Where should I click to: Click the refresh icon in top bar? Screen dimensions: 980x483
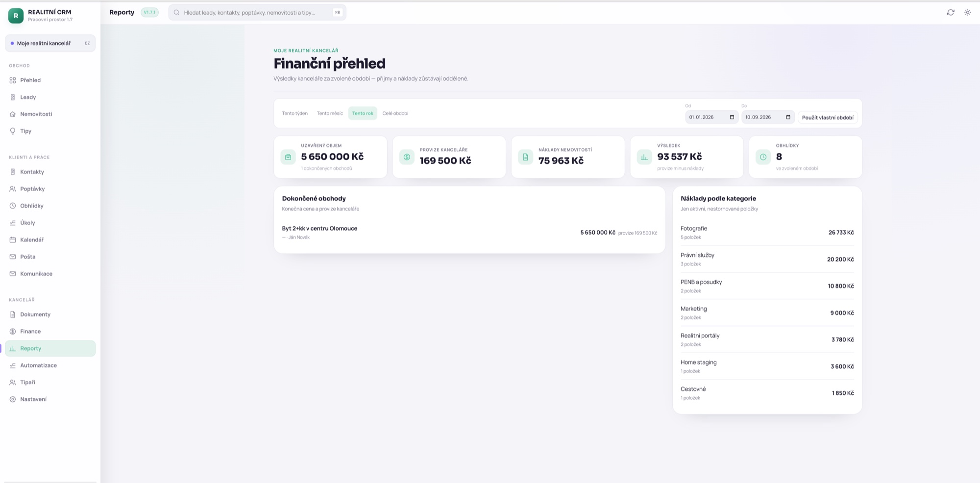coord(951,12)
